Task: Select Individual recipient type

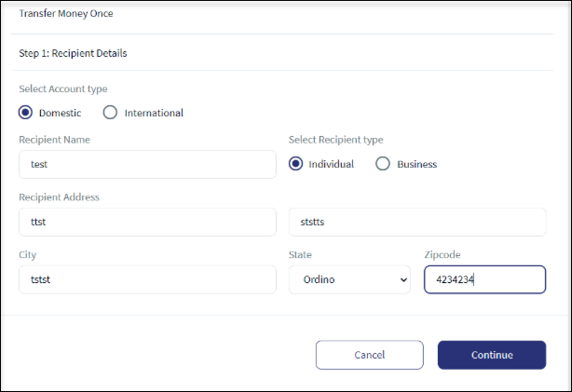Action: tap(295, 164)
